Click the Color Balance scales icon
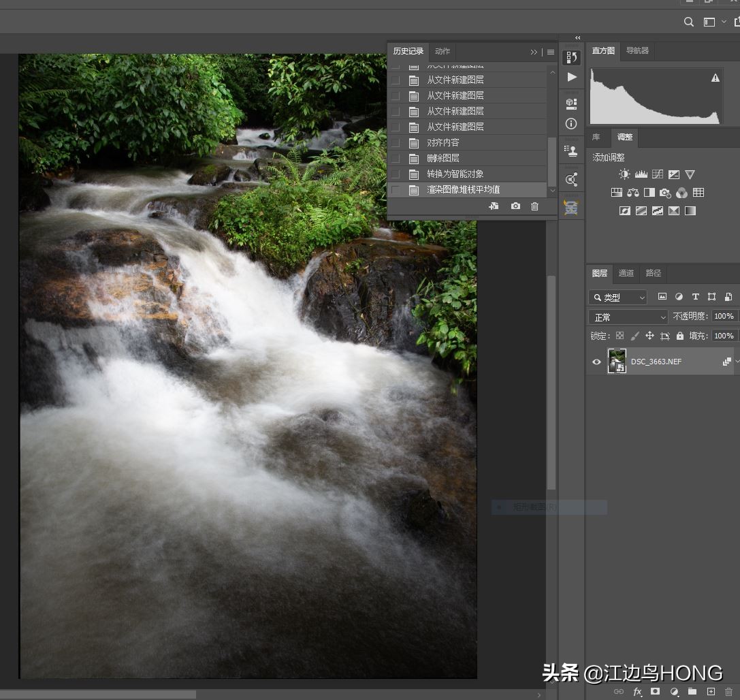The image size is (740, 700). click(x=632, y=193)
